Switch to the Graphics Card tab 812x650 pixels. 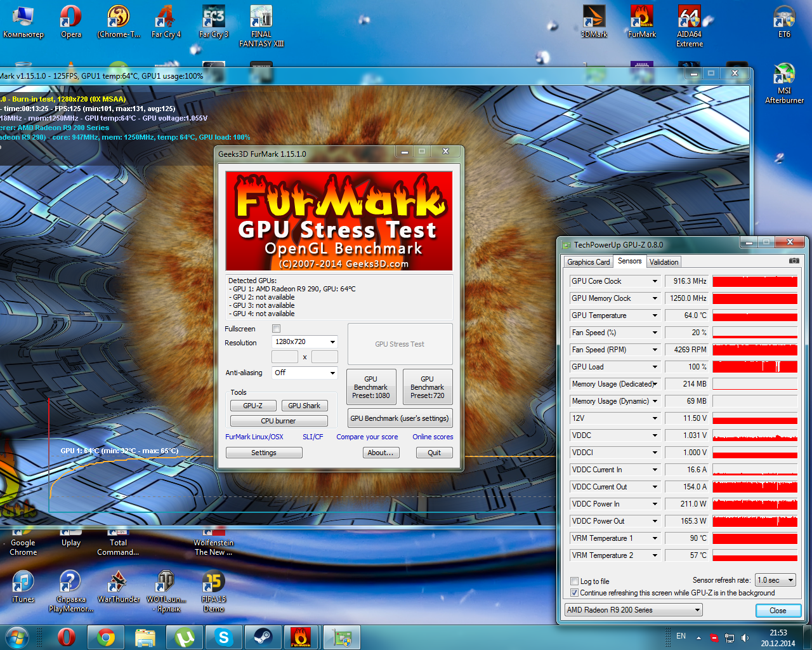pos(588,262)
